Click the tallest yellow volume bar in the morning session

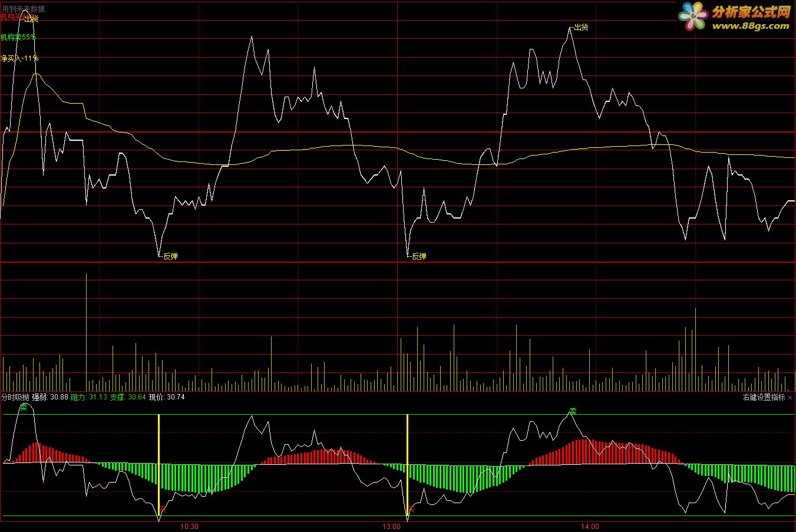[x=86, y=332]
